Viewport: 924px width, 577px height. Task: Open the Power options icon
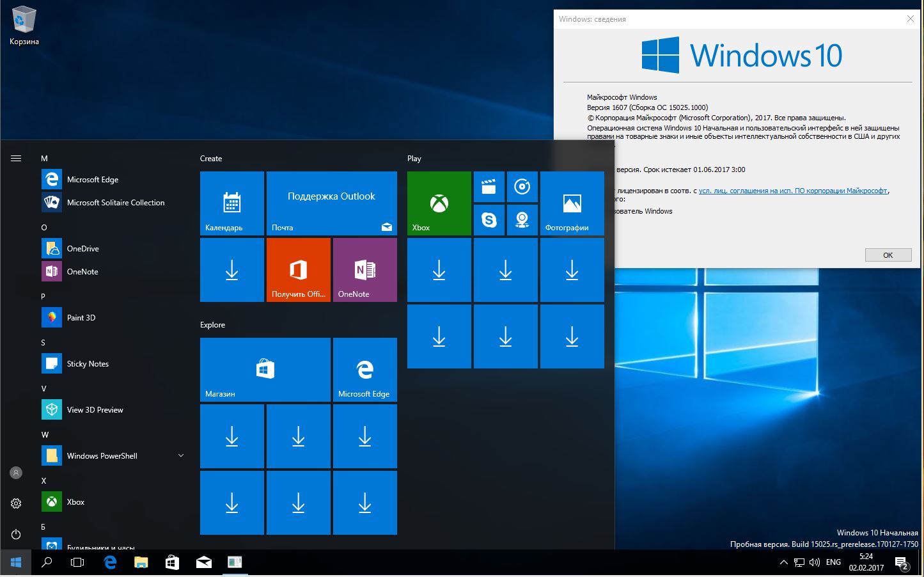click(x=16, y=534)
